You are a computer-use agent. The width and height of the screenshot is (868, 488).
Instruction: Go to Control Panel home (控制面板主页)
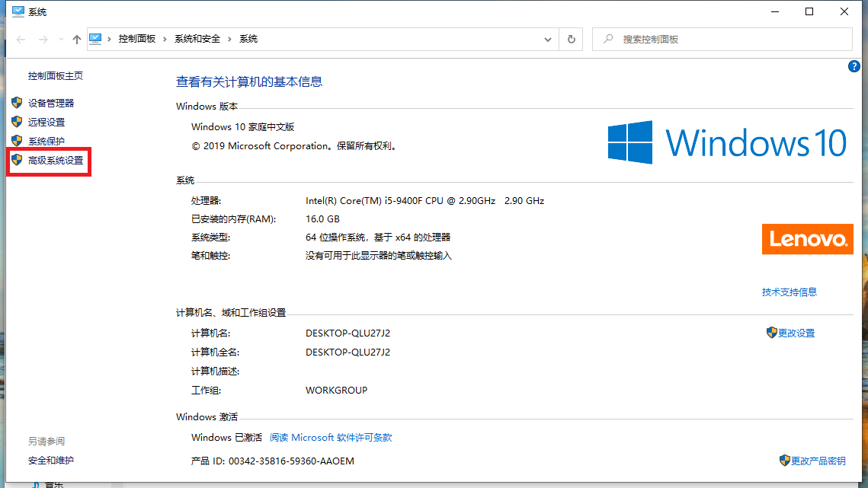(x=56, y=76)
